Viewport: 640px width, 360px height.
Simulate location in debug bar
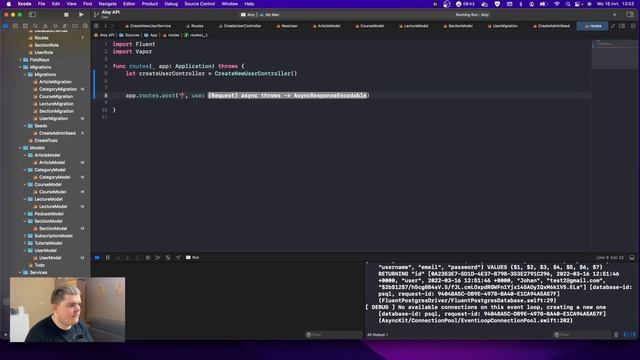point(178,258)
